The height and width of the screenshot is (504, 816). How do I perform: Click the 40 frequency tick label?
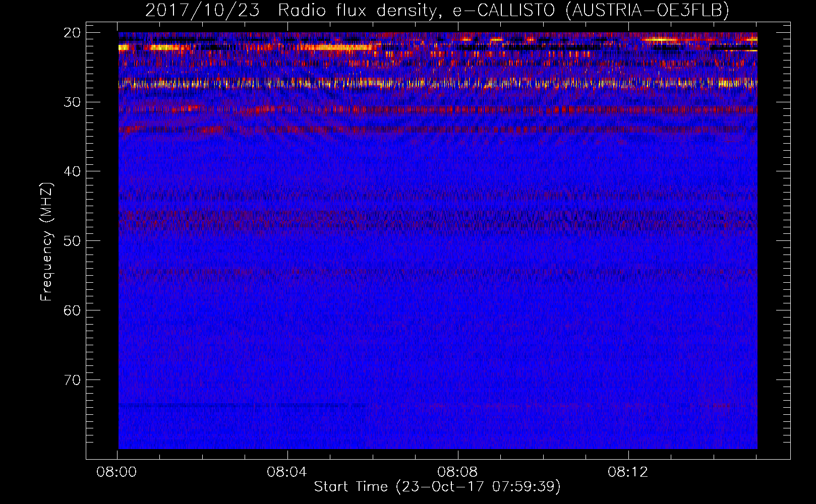(x=72, y=171)
